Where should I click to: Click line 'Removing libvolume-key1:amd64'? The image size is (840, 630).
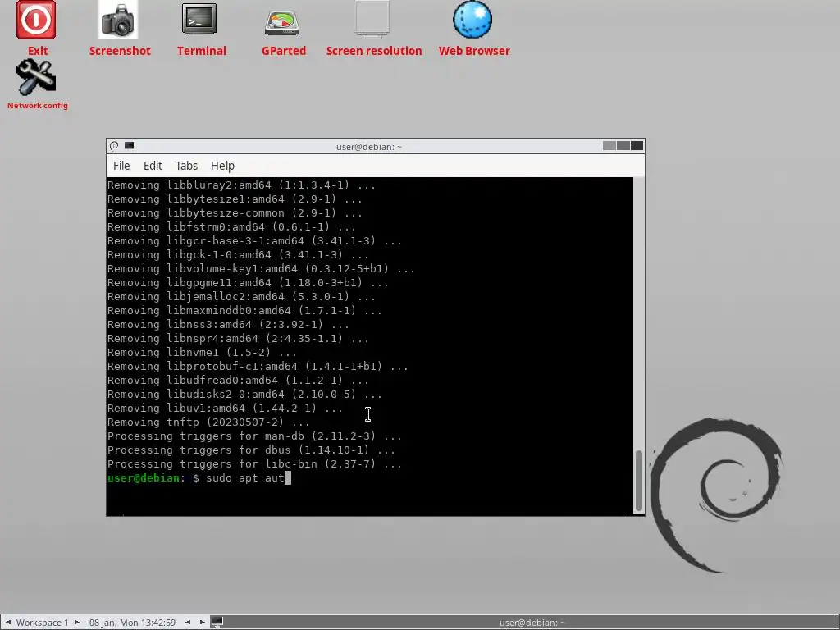261,269
